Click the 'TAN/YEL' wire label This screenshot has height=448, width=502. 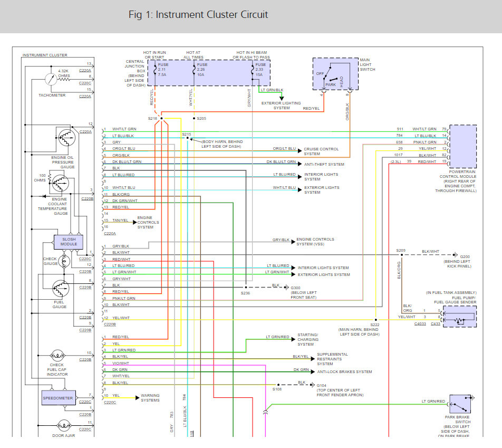pos(120,221)
